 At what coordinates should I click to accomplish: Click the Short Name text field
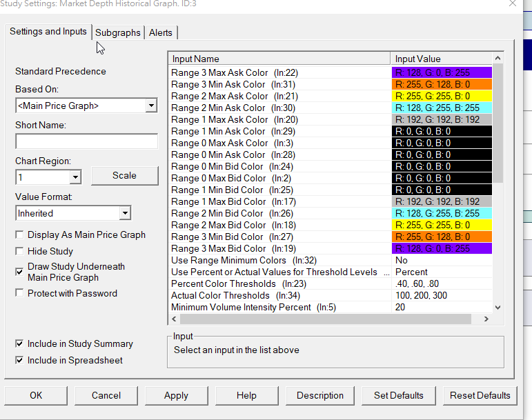pyautogui.click(x=86, y=141)
